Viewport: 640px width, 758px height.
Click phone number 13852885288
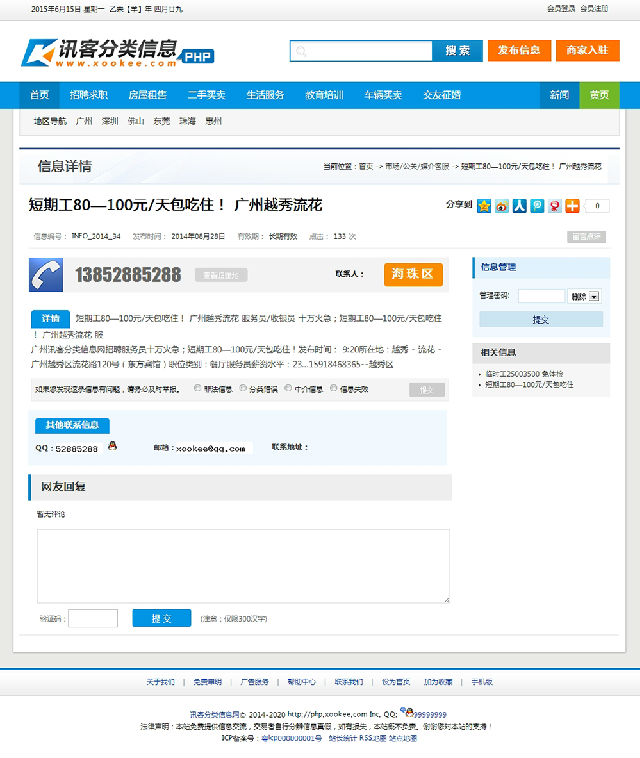[128, 275]
